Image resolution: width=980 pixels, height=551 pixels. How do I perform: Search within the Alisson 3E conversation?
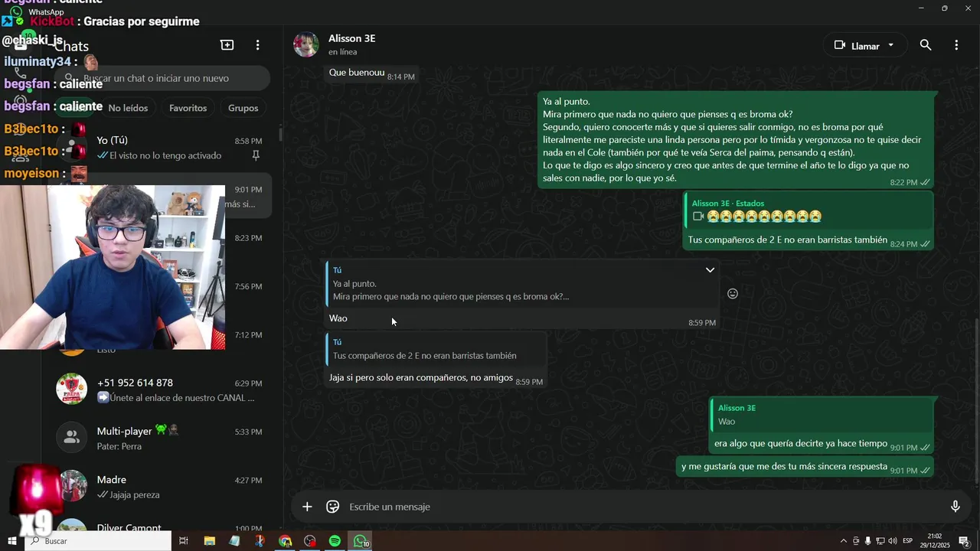(x=926, y=45)
